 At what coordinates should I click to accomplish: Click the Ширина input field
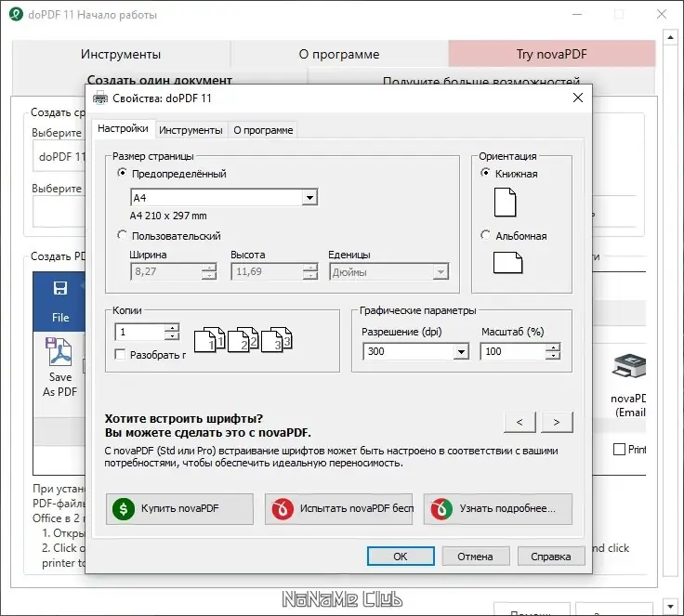[166, 271]
